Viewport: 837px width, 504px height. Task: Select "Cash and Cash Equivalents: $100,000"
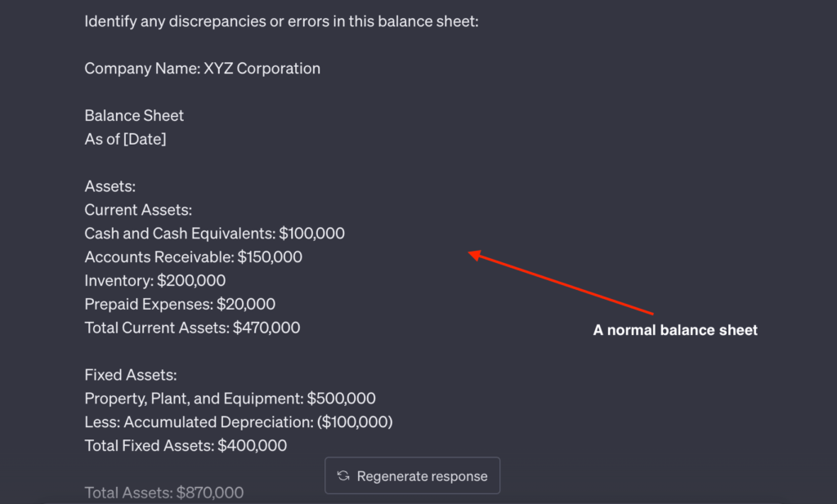click(x=215, y=233)
